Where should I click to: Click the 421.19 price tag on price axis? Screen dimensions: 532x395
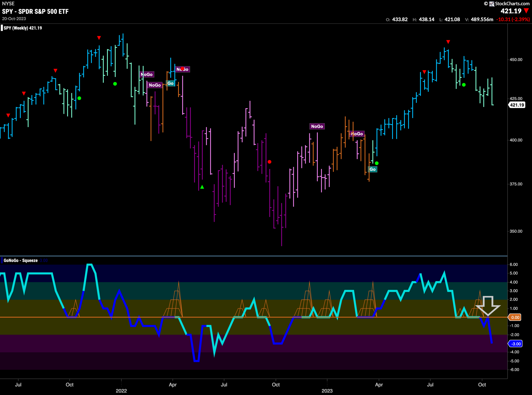click(x=517, y=105)
